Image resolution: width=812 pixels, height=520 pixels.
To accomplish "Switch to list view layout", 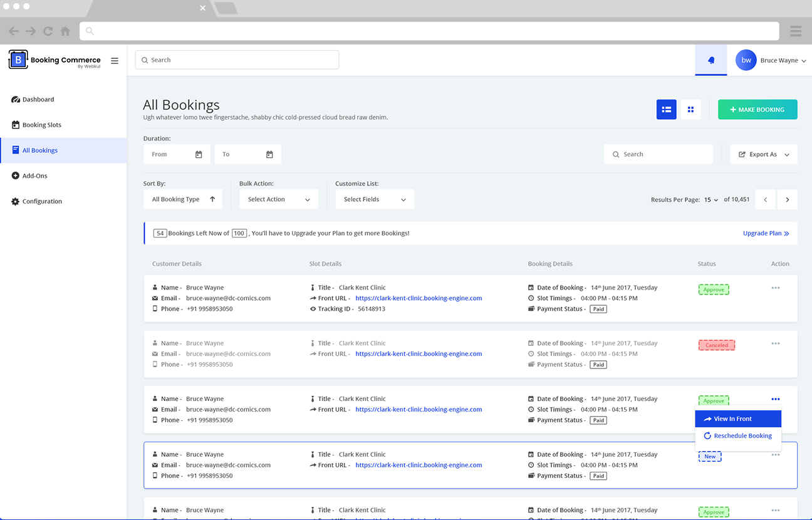I will pos(667,110).
